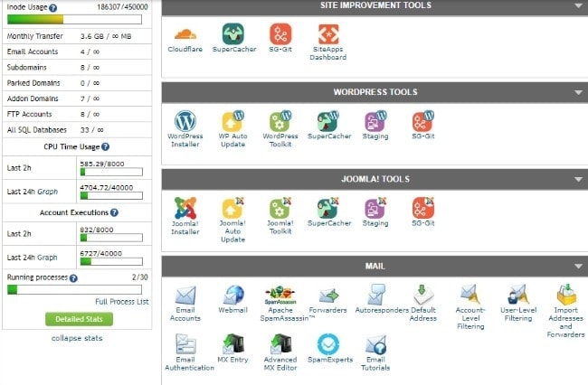Click the Subdomains stat row
Image resolution: width=588 pixels, height=385 pixels.
[x=77, y=68]
